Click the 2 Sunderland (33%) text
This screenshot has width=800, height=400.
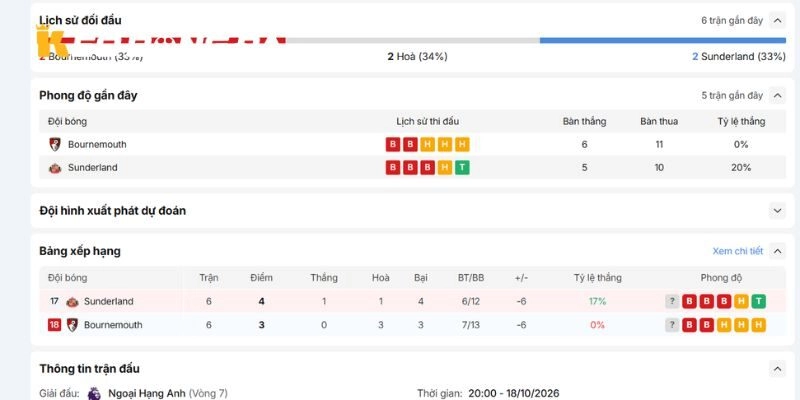(x=739, y=57)
